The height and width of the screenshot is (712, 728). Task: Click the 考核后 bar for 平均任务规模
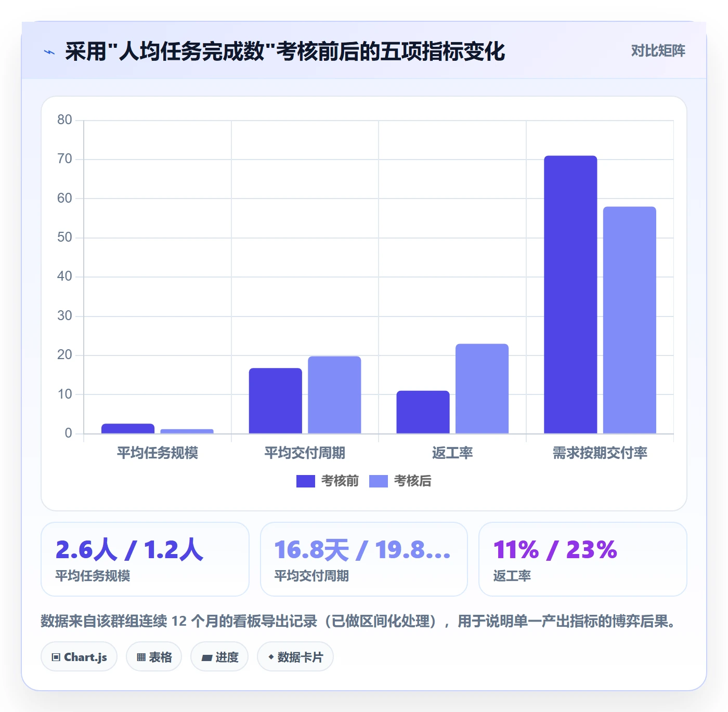(x=187, y=431)
